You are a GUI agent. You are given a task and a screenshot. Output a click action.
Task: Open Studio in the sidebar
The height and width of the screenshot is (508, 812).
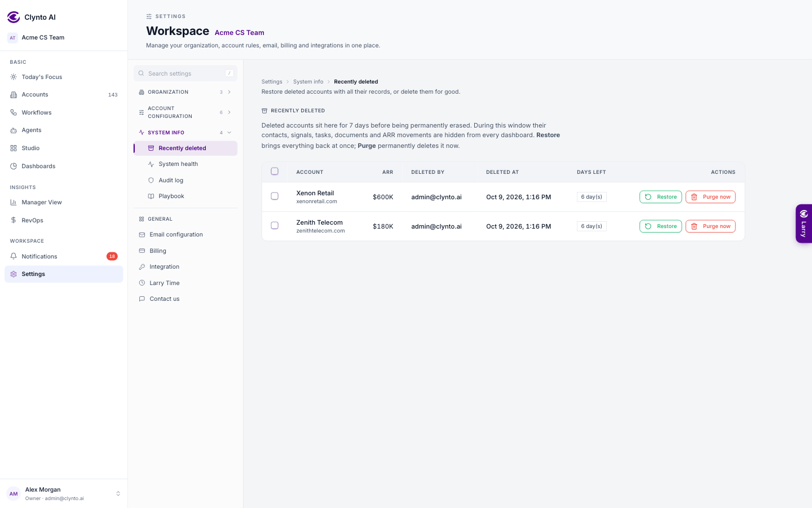pyautogui.click(x=64, y=148)
